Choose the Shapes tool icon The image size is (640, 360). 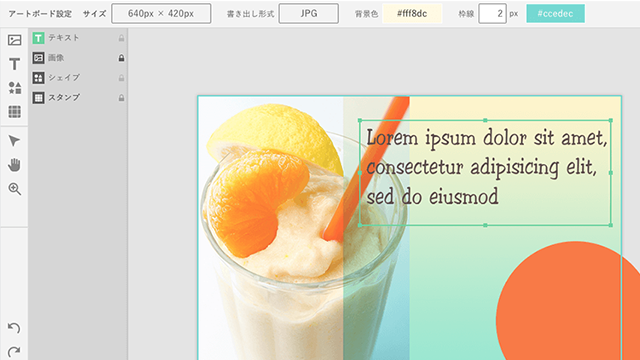(15, 88)
